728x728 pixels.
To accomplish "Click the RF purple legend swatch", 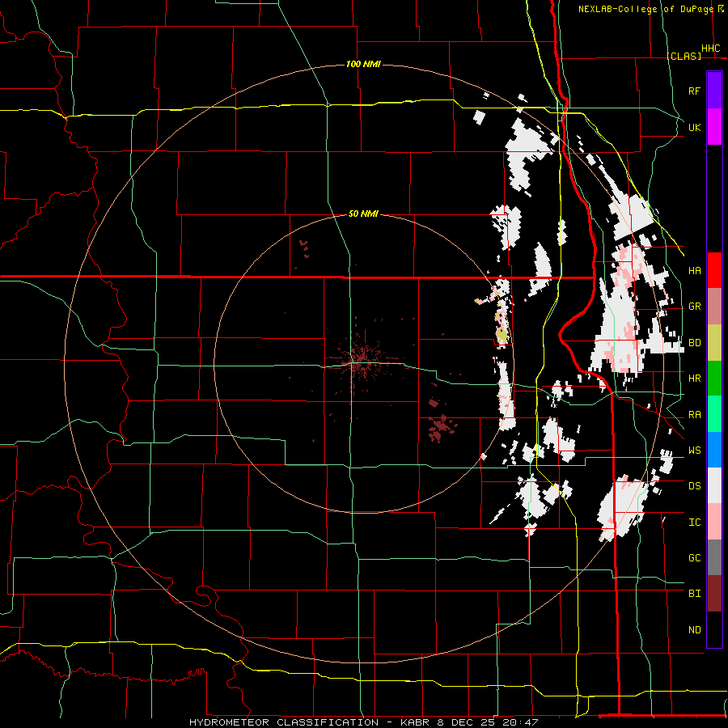I will [714, 91].
